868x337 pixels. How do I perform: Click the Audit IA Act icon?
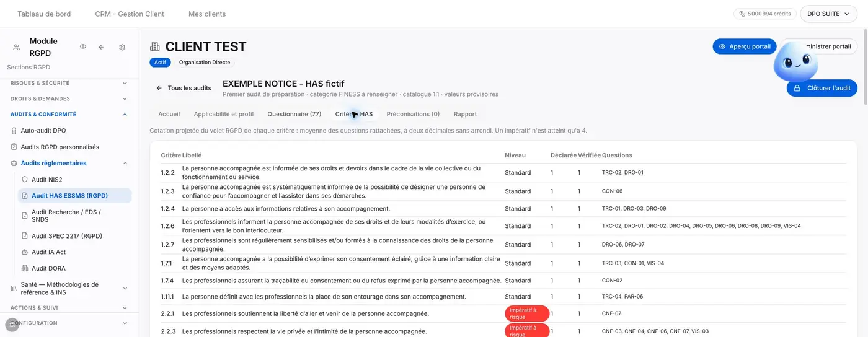pyautogui.click(x=25, y=252)
